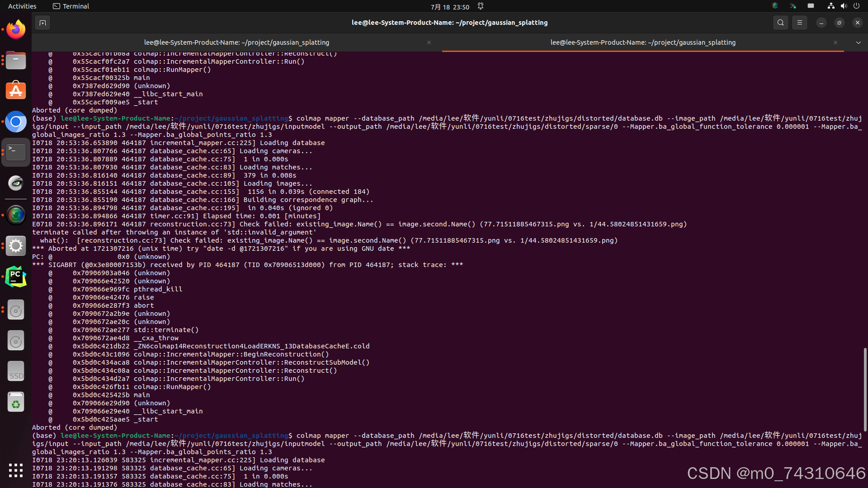Open the Activities overview

click(22, 6)
